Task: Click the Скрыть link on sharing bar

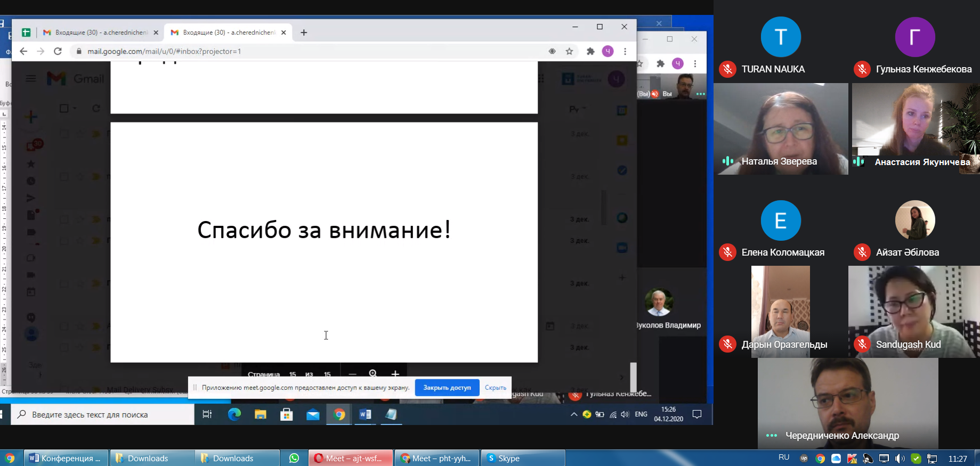Action: [496, 388]
